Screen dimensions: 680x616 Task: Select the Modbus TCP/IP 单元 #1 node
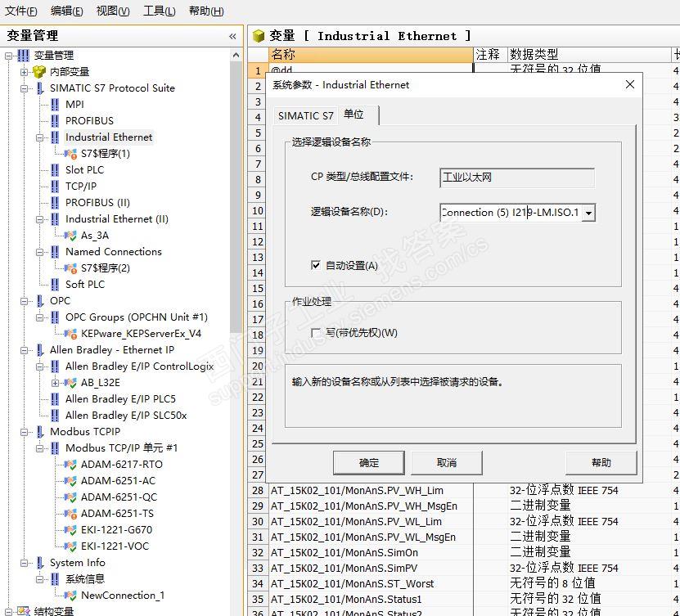(x=121, y=448)
